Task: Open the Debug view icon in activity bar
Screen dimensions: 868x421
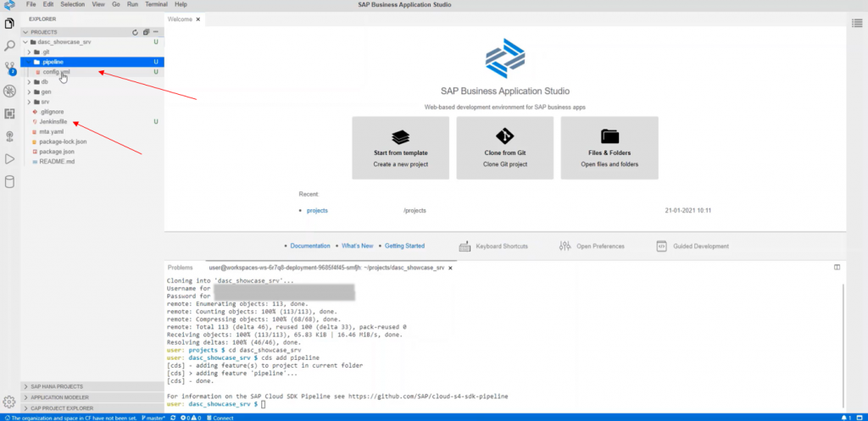Action: 9,91
